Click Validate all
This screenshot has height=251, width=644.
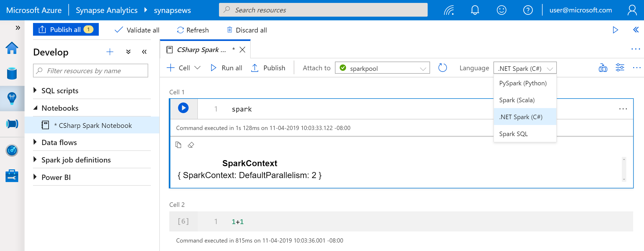[137, 30]
